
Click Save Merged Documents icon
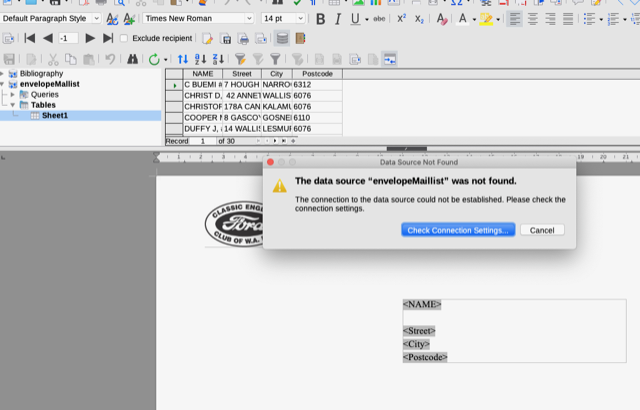point(225,39)
